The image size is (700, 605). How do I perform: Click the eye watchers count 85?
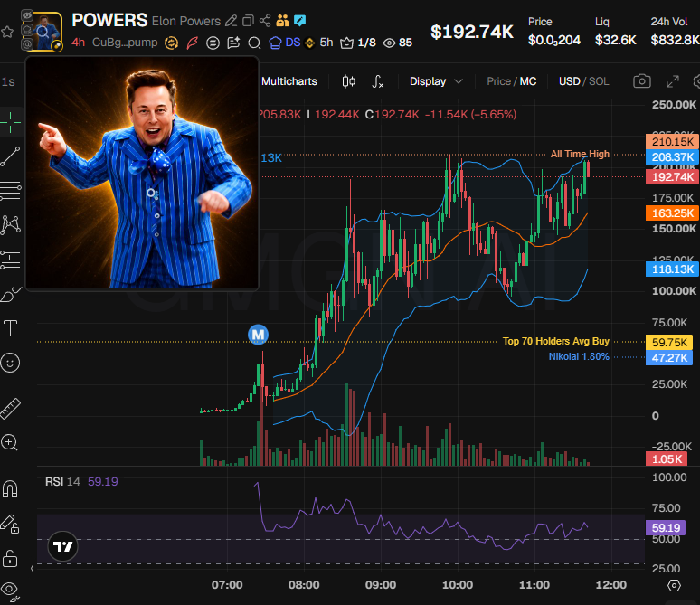click(398, 43)
